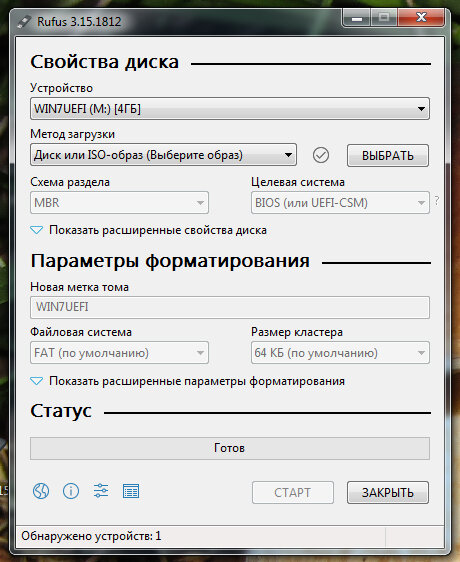This screenshot has width=460, height=562.
Task: Expand Показать расширенные свойства диска
Action: click(x=149, y=230)
